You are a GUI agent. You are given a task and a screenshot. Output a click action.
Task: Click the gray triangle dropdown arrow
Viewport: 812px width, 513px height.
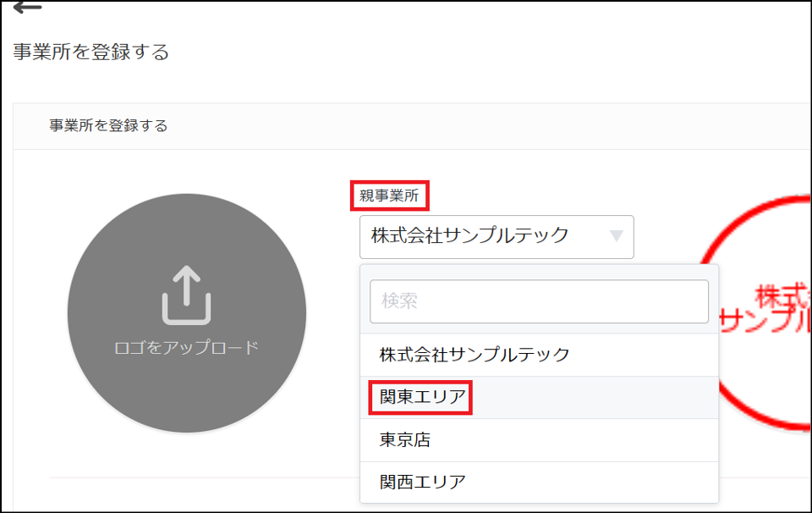point(617,236)
